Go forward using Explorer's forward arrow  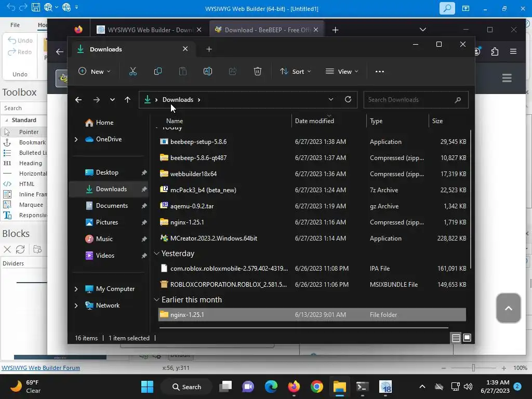tap(96, 100)
